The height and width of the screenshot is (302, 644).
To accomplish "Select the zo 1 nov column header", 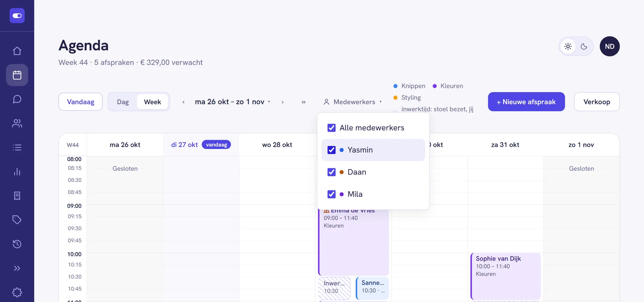I will point(581,145).
